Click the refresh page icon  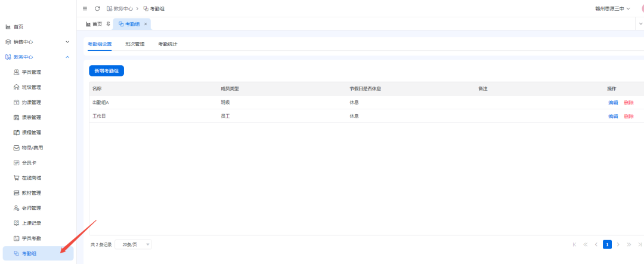97,8
